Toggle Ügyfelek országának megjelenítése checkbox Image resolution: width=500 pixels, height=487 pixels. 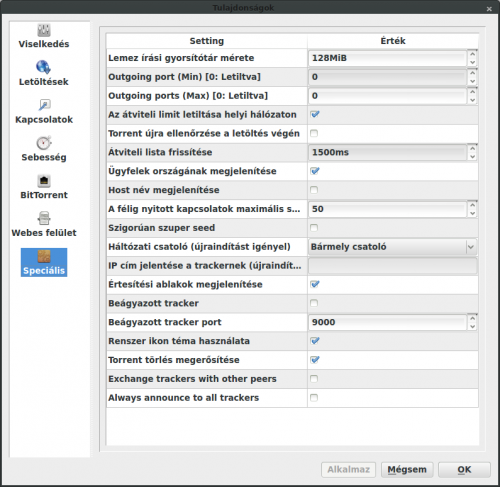(314, 171)
